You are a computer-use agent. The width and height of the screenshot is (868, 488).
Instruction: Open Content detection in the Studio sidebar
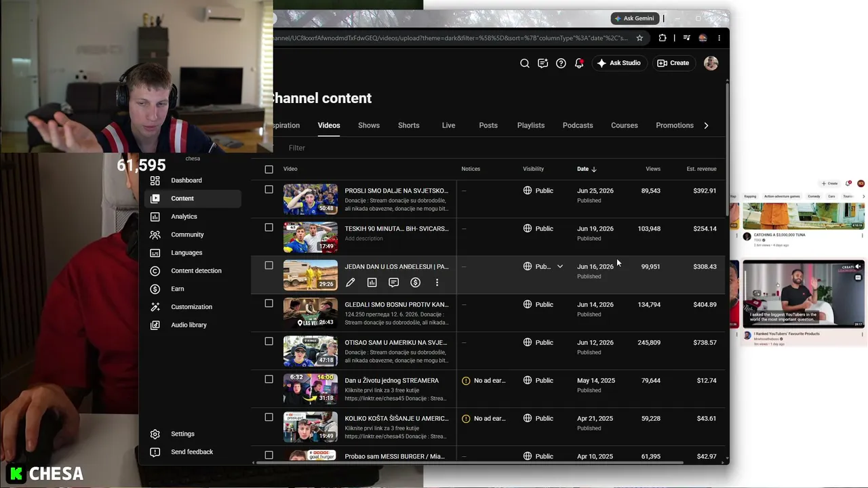point(193,271)
